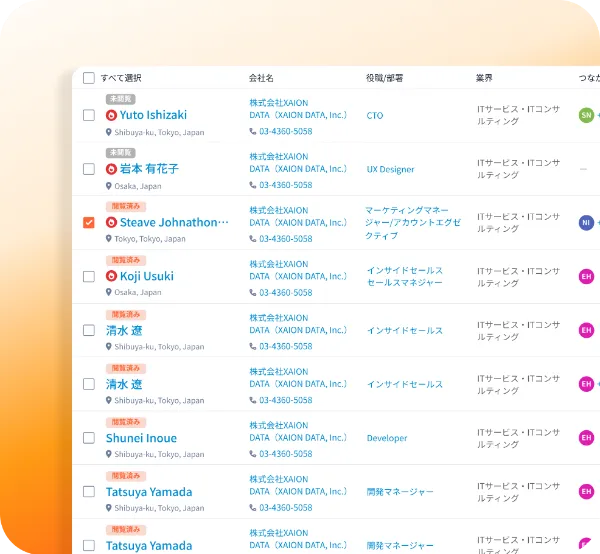This screenshot has height=554, width=600.
Task: Open the 岩本 有花子 contact name
Action: pos(149,169)
